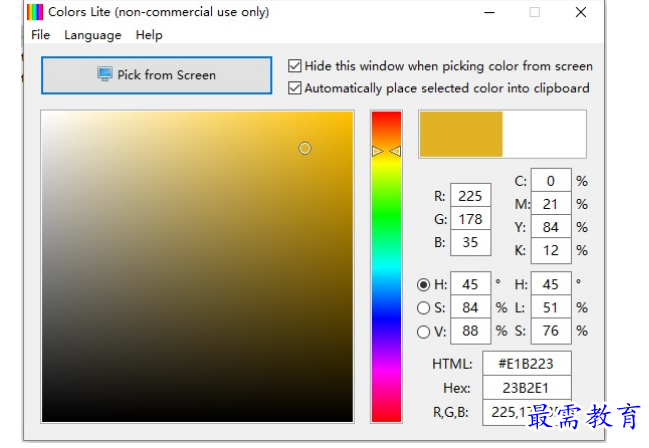The width and height of the screenshot is (649, 448).
Task: Select the H radio button
Action: pos(423,284)
